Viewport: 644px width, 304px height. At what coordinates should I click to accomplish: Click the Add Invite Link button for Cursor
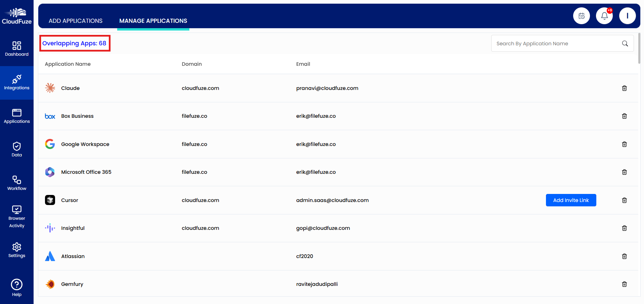pos(570,200)
